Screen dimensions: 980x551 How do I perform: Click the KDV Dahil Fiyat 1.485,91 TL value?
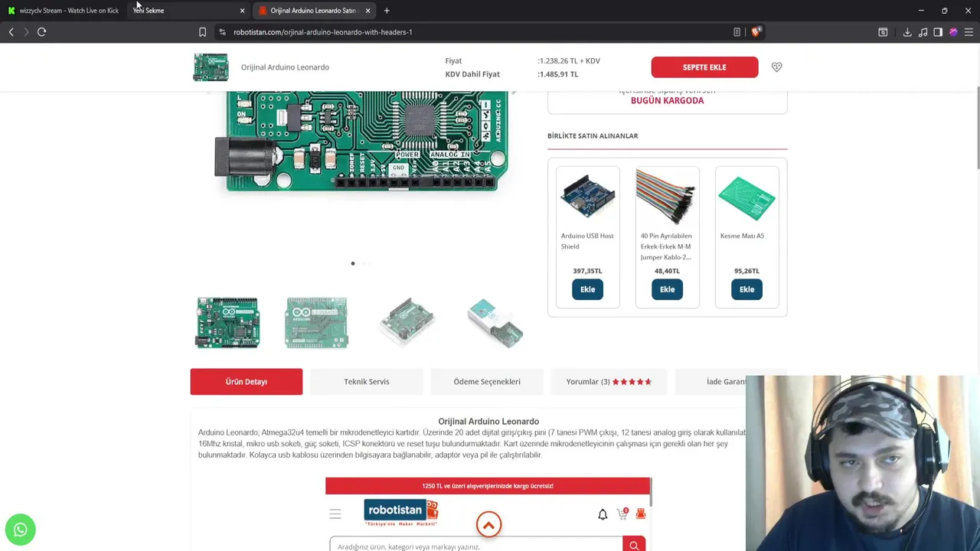pos(559,74)
